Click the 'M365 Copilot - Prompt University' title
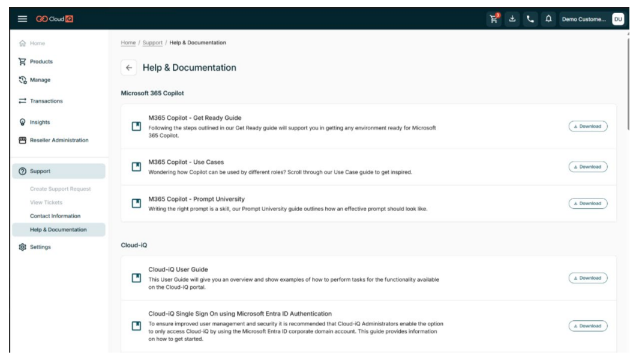Image resolution: width=639 pixels, height=364 pixels. coord(196,199)
